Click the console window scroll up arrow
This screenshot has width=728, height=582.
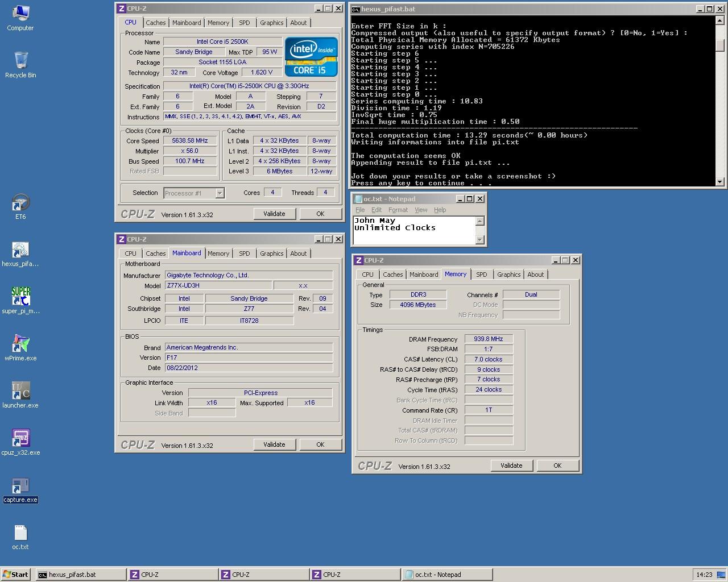click(720, 21)
